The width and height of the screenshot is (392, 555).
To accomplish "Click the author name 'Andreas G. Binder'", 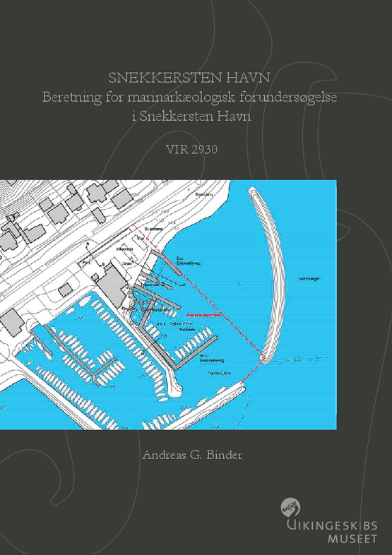I will tap(192, 455).
